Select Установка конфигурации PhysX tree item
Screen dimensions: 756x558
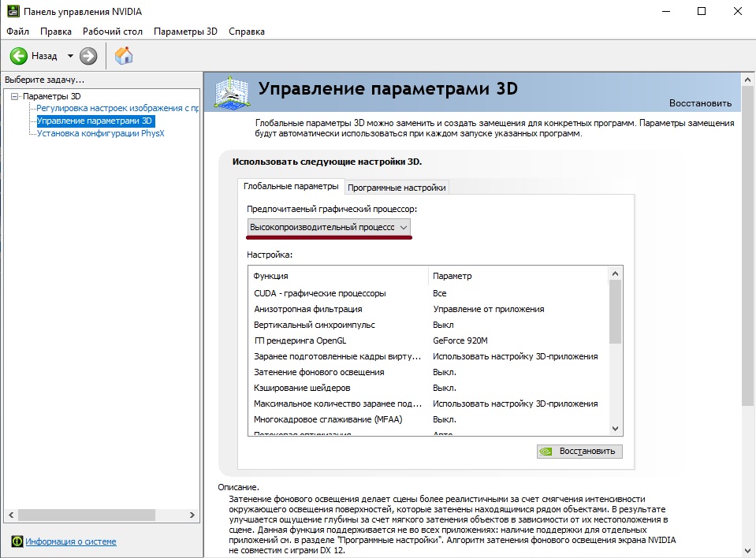[101, 133]
